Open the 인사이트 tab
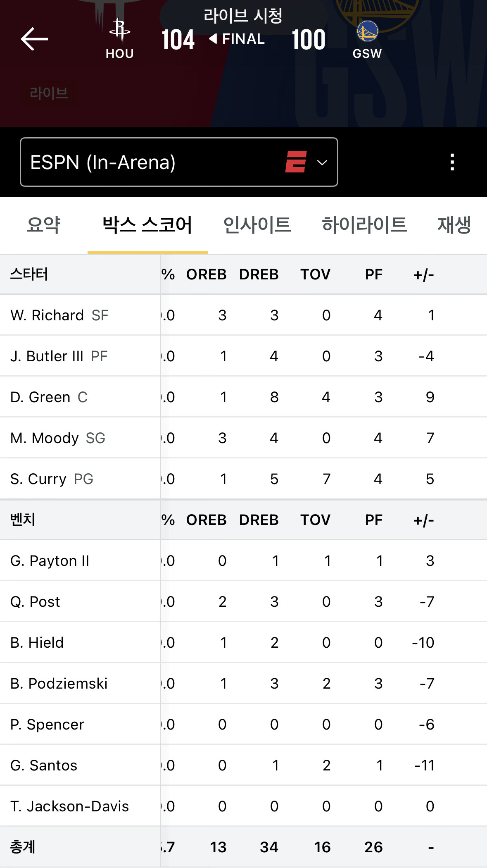This screenshot has width=487, height=868. [257, 225]
